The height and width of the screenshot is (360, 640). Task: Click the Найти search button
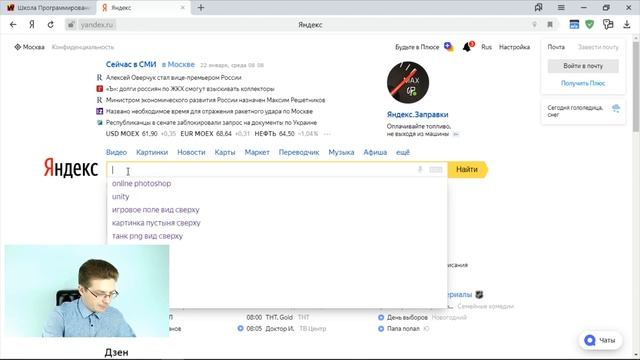click(467, 169)
